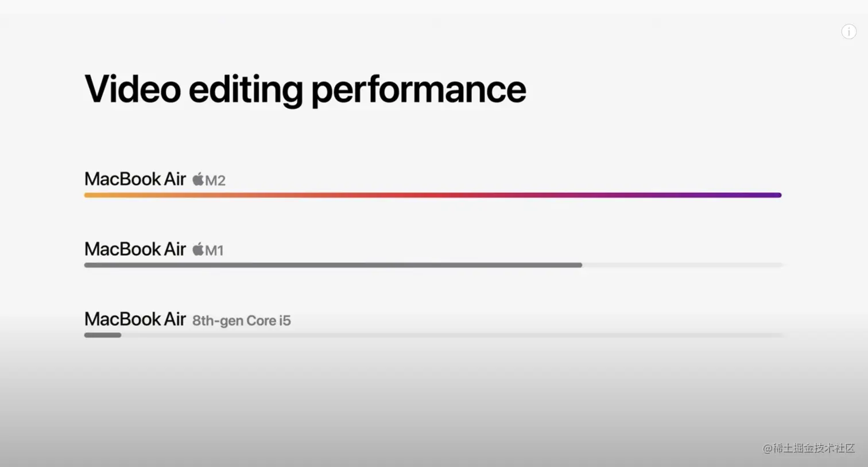
Task: Click the middle of the M2 gradient bar
Action: [x=432, y=195]
